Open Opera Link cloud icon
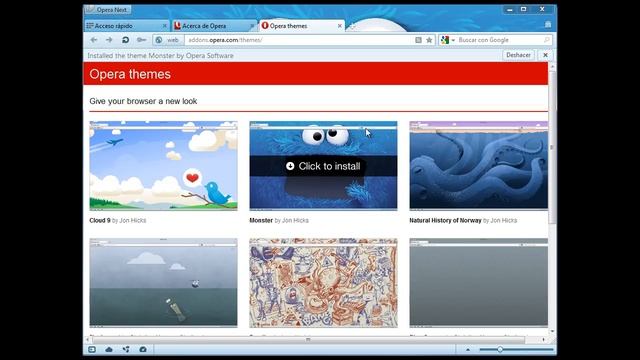The height and width of the screenshot is (360, 640). (x=109, y=349)
